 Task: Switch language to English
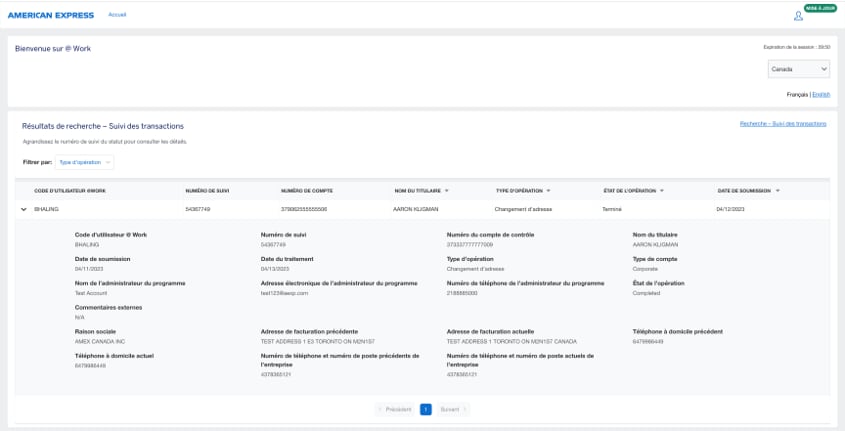coord(821,94)
